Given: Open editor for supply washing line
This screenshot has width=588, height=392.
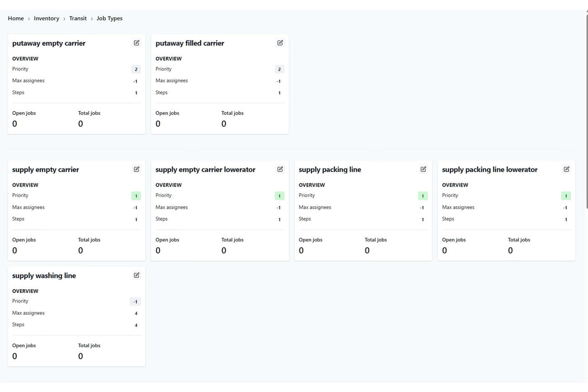Looking at the screenshot, I should [x=137, y=275].
